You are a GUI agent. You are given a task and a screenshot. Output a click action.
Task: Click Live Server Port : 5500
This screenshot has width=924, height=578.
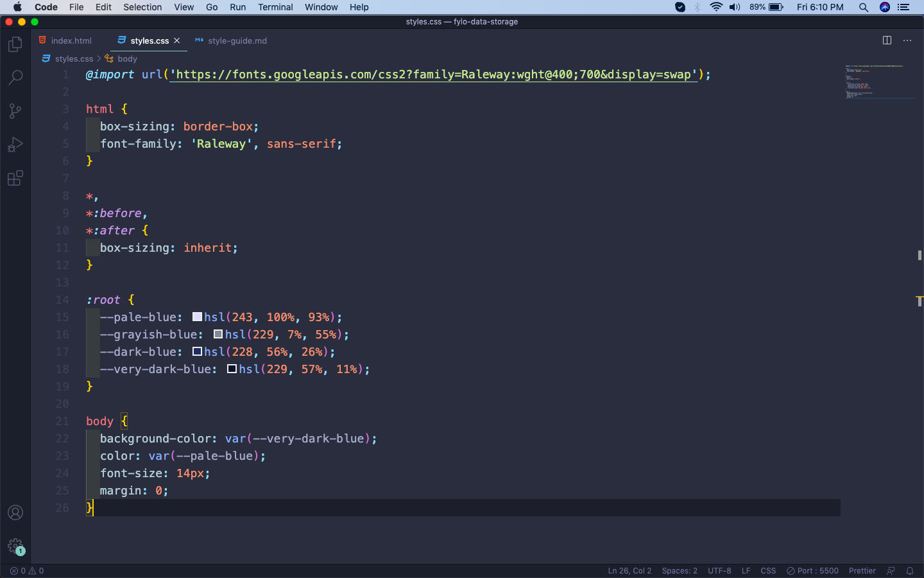tap(813, 570)
